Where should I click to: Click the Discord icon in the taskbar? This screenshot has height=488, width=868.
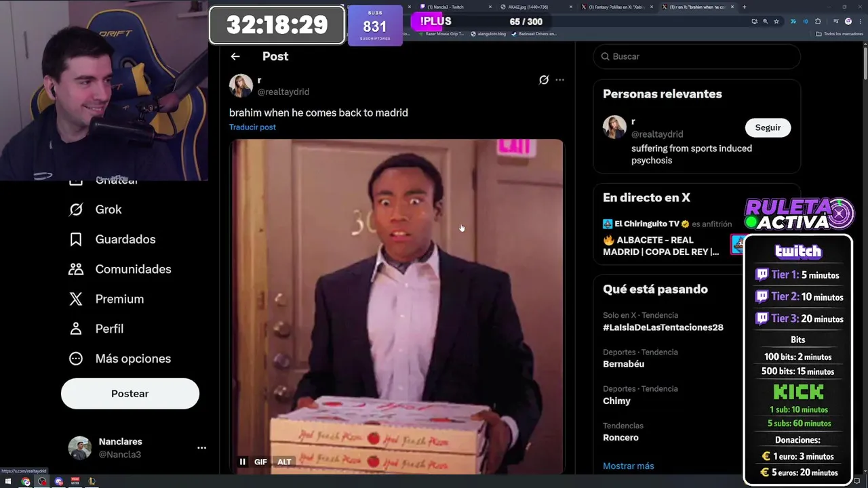point(59,481)
